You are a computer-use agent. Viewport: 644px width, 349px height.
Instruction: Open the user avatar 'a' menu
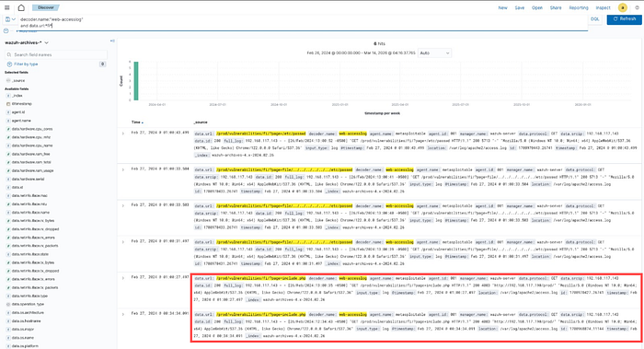623,7
